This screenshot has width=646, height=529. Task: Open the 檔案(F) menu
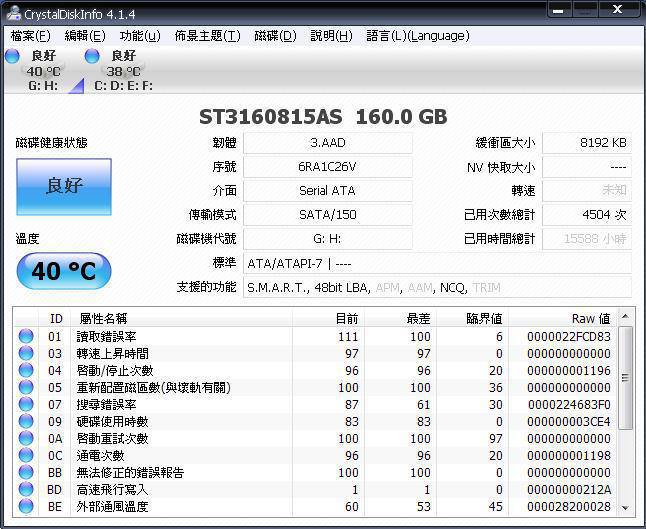30,36
